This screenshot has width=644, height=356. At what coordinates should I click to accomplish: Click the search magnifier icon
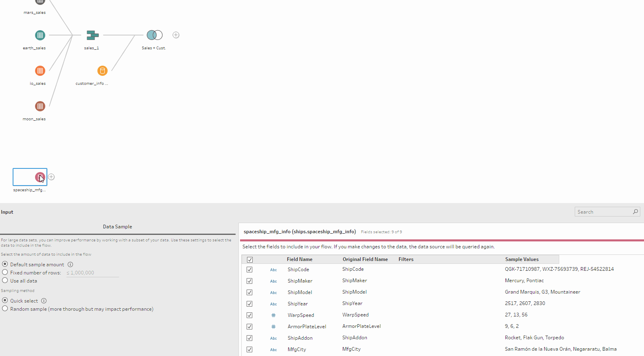pyautogui.click(x=635, y=212)
